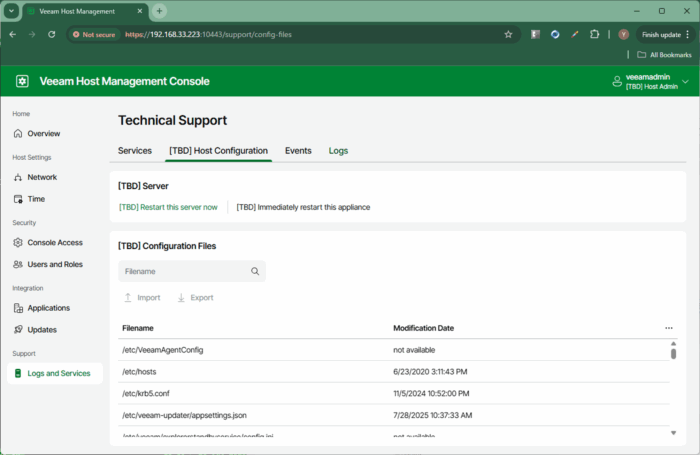The width and height of the screenshot is (700, 455).
Task: Click the search magnifier in Filename box
Action: click(x=255, y=271)
